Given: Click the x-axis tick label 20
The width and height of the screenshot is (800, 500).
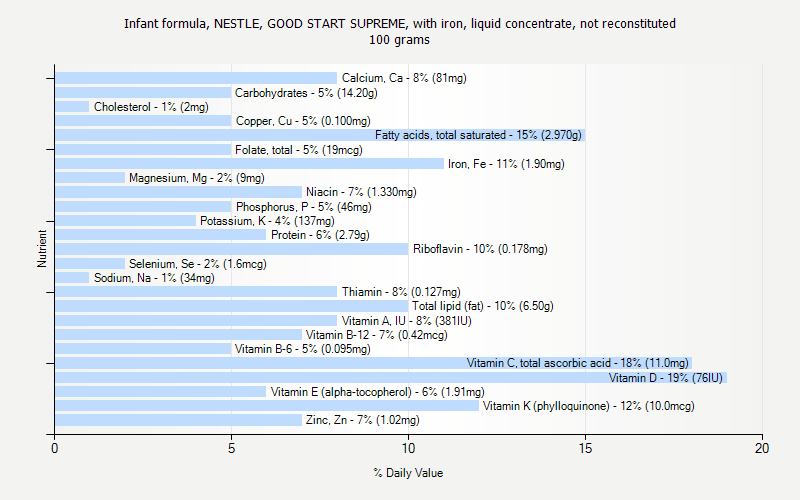Looking at the screenshot, I should coord(762,448).
